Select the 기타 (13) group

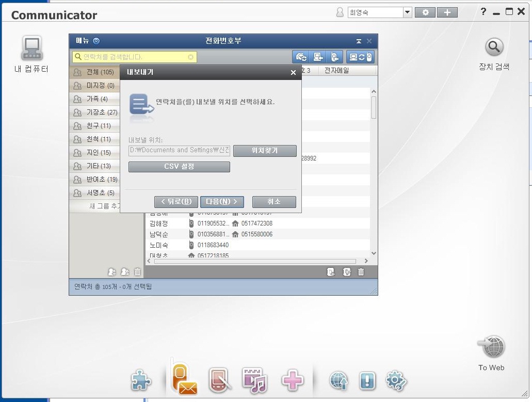(94, 166)
